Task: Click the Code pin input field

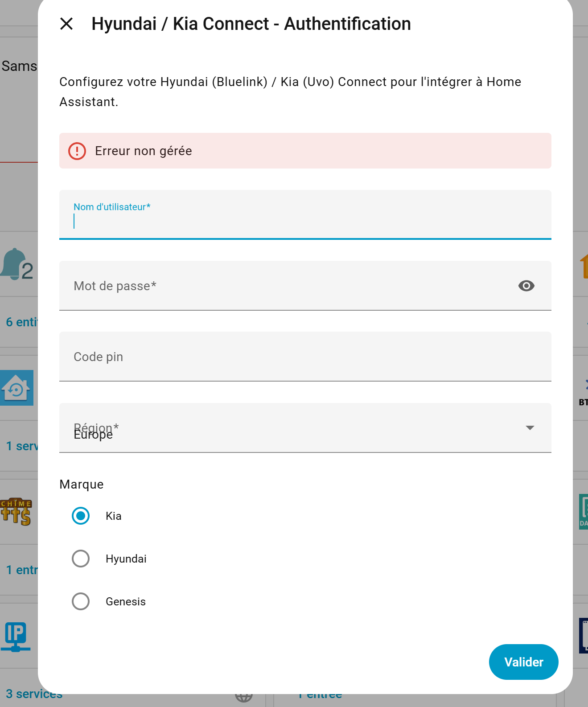Action: click(x=305, y=357)
